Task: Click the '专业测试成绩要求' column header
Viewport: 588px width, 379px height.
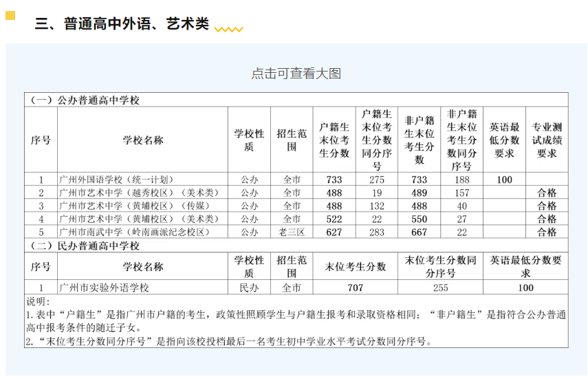Action: (x=547, y=140)
